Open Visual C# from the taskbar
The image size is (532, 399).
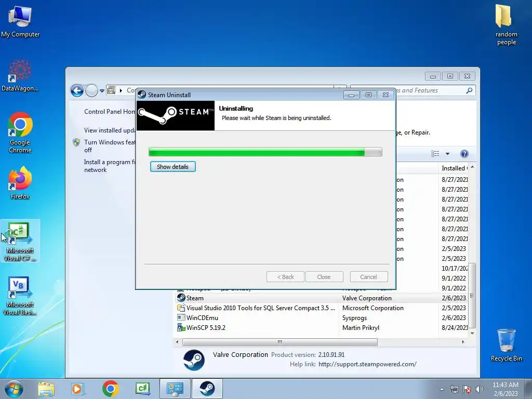142,389
